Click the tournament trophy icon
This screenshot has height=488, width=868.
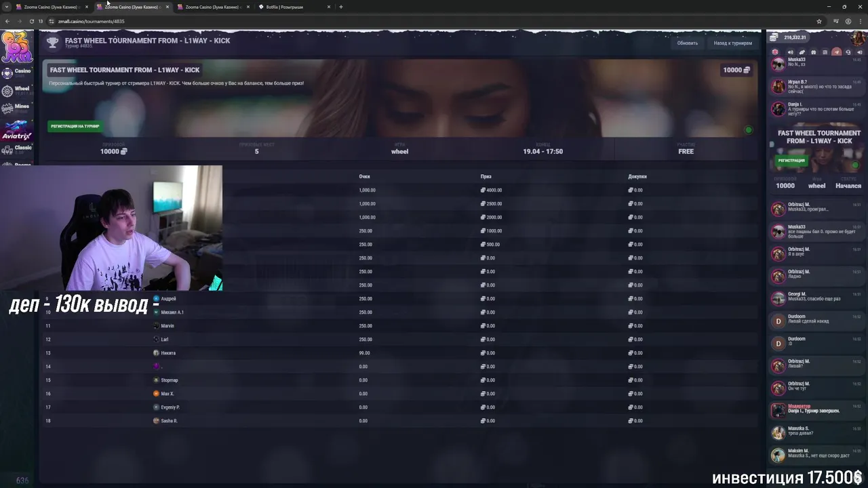(52, 43)
